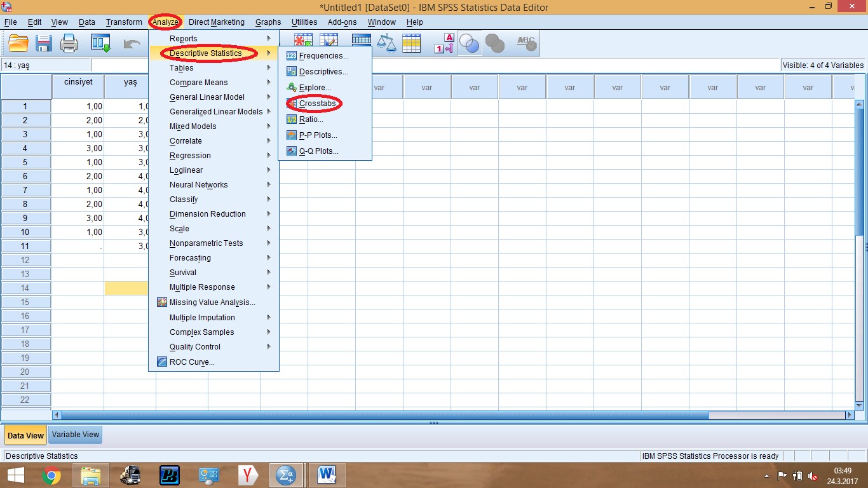Image resolution: width=868 pixels, height=488 pixels.
Task: Open Frequencies from the submenu
Action: point(325,56)
